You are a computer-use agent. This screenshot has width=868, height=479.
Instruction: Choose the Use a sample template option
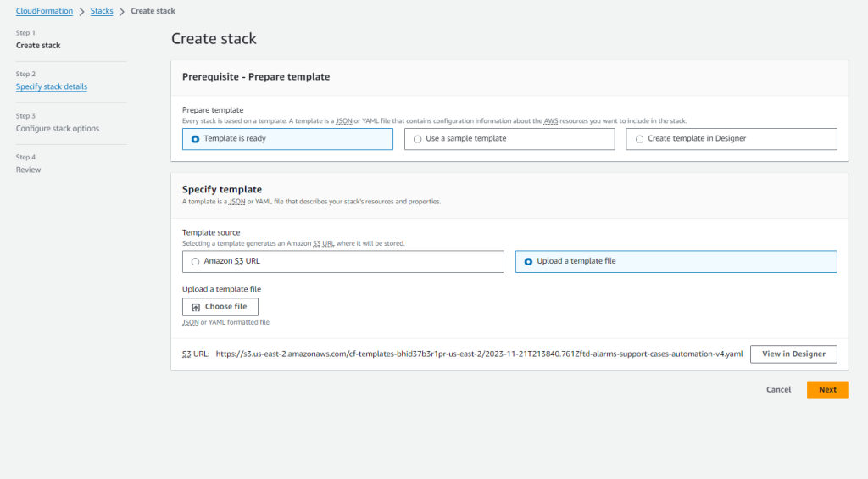(x=509, y=139)
